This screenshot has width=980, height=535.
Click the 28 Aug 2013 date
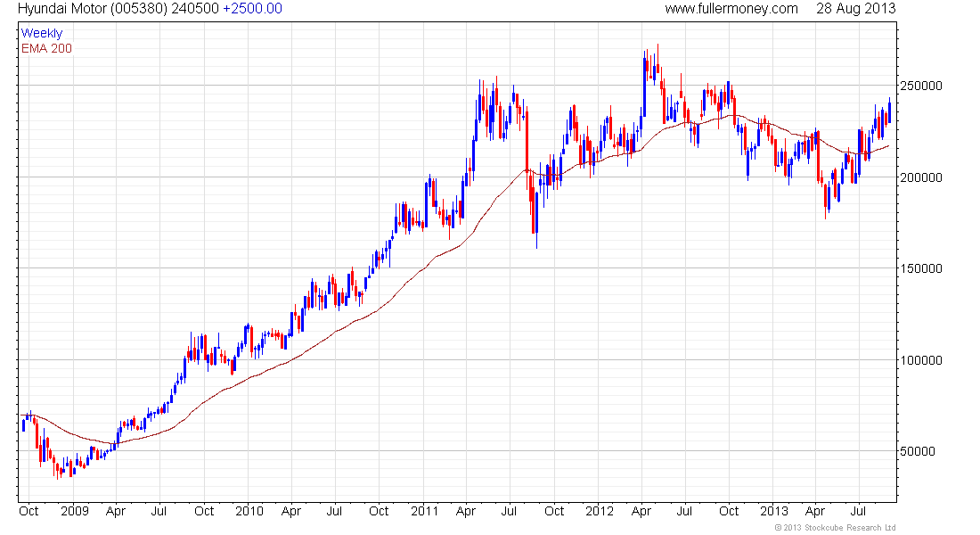(x=855, y=9)
